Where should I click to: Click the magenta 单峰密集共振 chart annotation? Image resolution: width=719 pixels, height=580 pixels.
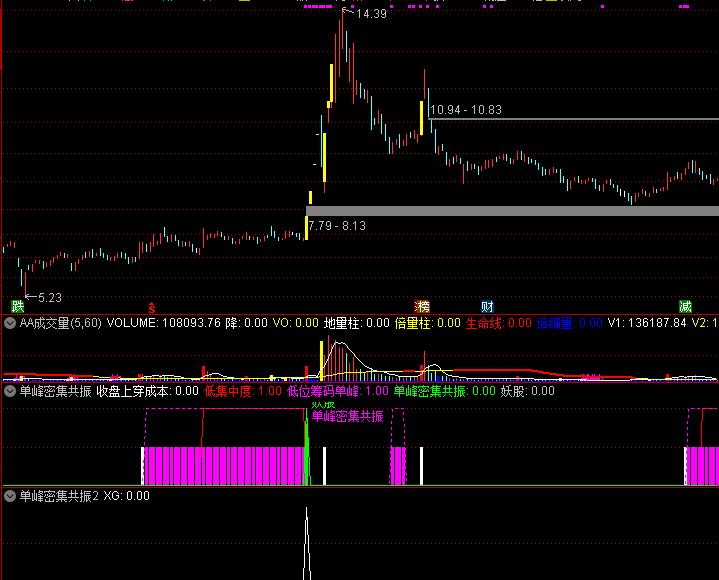point(348,416)
